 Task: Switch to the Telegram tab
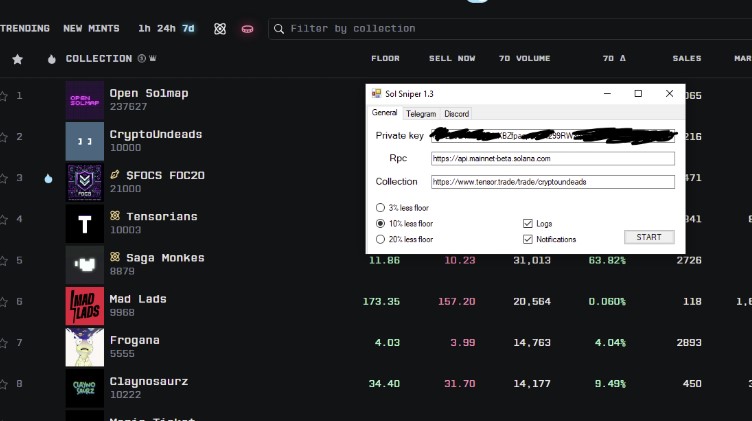tap(421, 114)
